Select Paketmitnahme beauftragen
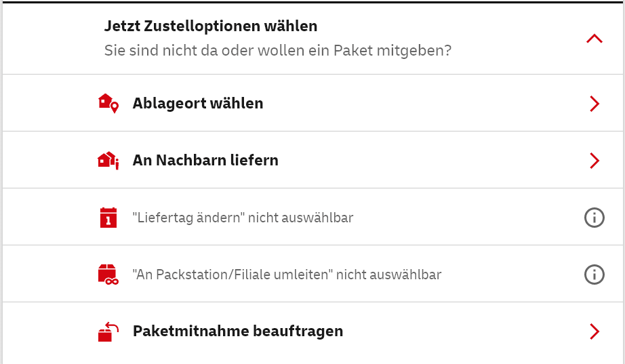The width and height of the screenshot is (625, 364). coord(238,331)
